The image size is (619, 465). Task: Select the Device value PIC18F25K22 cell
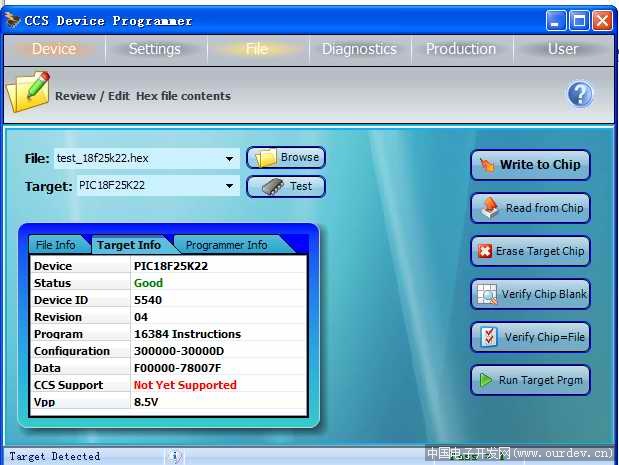(x=219, y=266)
